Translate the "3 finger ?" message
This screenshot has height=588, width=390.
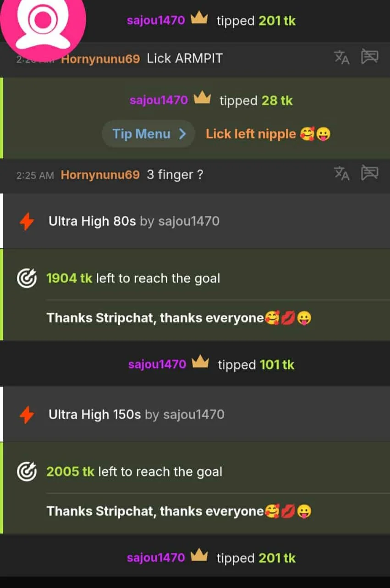(341, 173)
